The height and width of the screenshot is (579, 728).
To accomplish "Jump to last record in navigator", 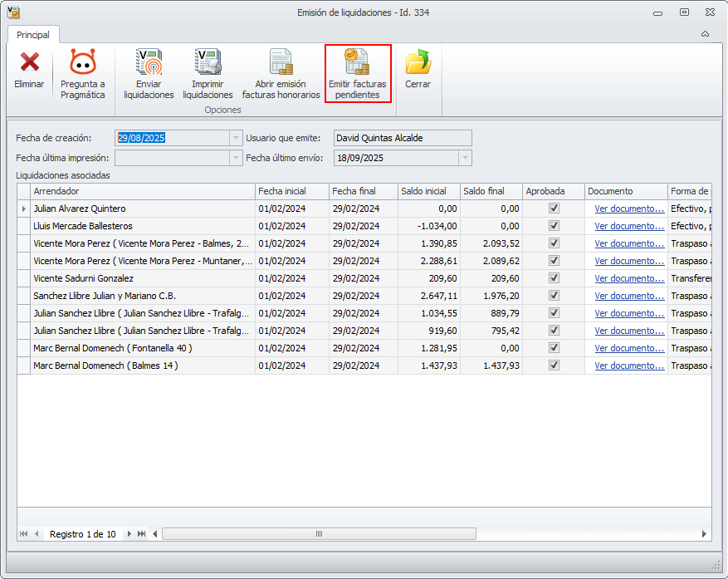I will coord(141,534).
